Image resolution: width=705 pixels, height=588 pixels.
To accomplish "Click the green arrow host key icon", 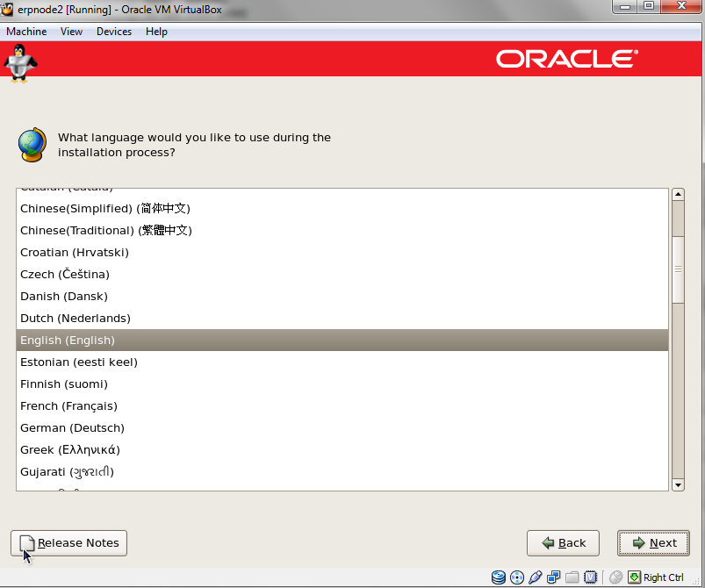I will click(634, 577).
